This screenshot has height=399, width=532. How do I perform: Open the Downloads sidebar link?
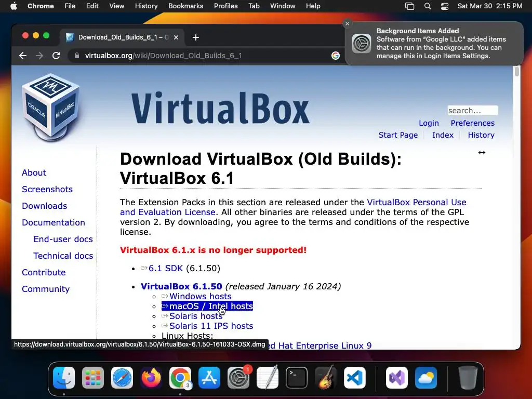click(x=45, y=206)
